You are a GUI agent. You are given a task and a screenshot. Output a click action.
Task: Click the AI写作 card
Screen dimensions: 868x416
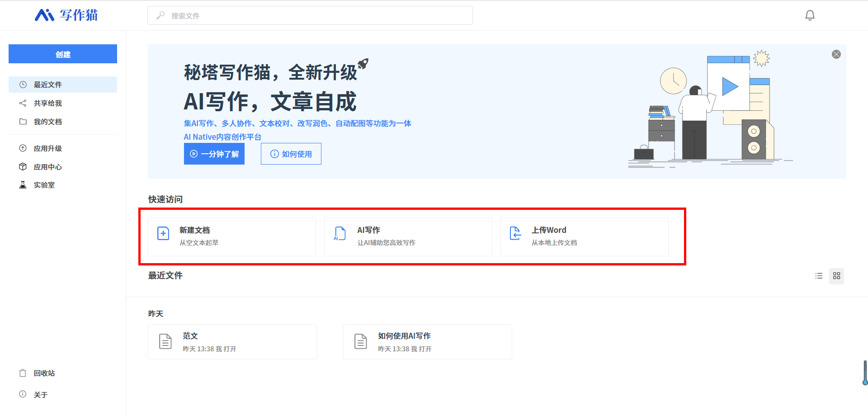(x=408, y=237)
